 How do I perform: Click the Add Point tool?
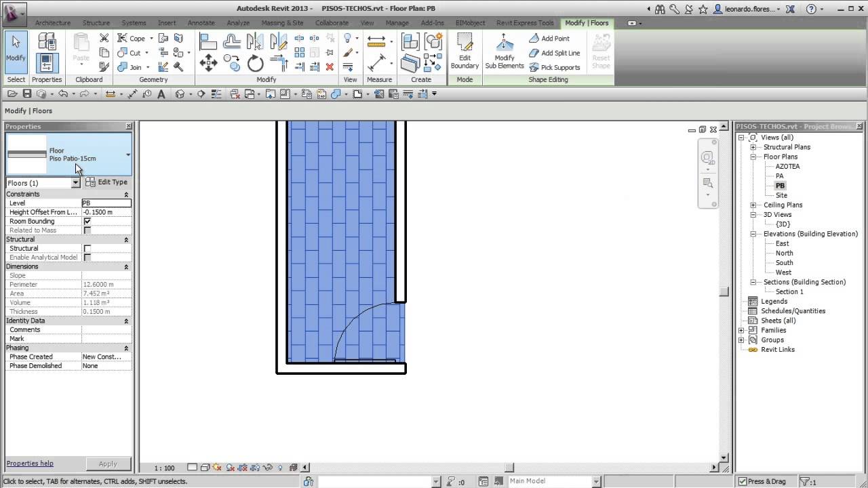pyautogui.click(x=550, y=39)
